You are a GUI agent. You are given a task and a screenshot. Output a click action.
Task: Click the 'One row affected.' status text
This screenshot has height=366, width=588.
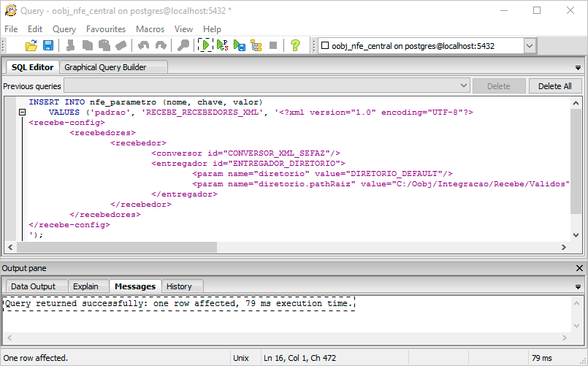36,358
